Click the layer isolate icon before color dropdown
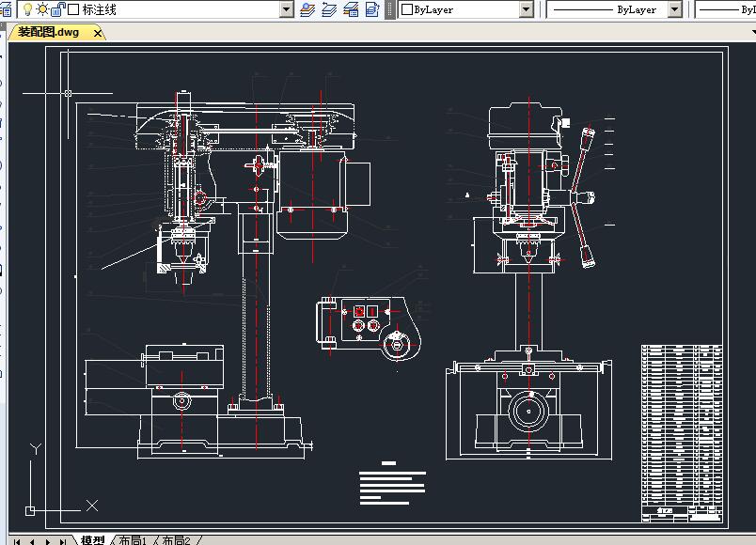This screenshot has height=545, width=756. [x=372, y=9]
